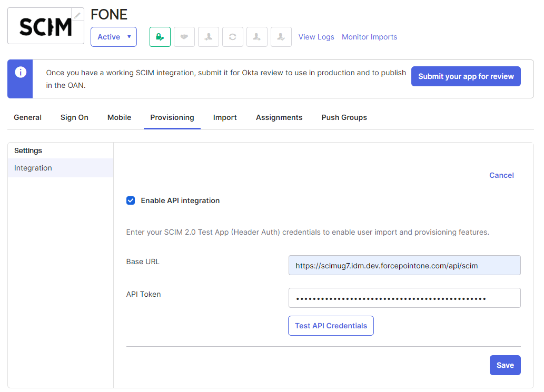Click the API Token password field
The image size is (544, 392).
point(404,298)
